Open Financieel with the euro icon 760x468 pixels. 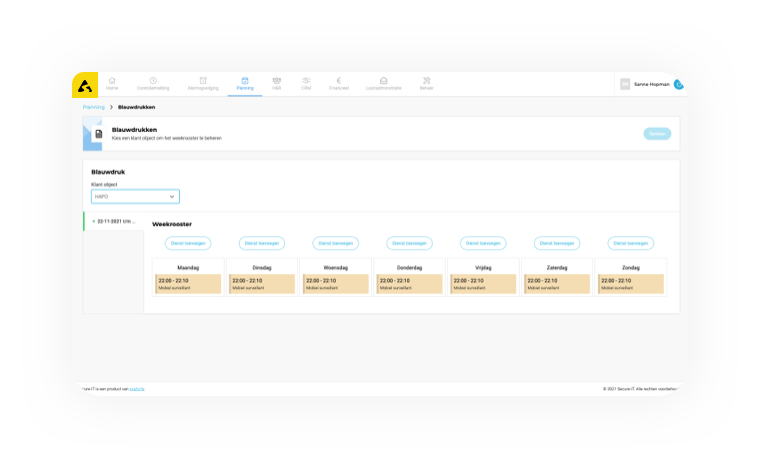pos(339,80)
